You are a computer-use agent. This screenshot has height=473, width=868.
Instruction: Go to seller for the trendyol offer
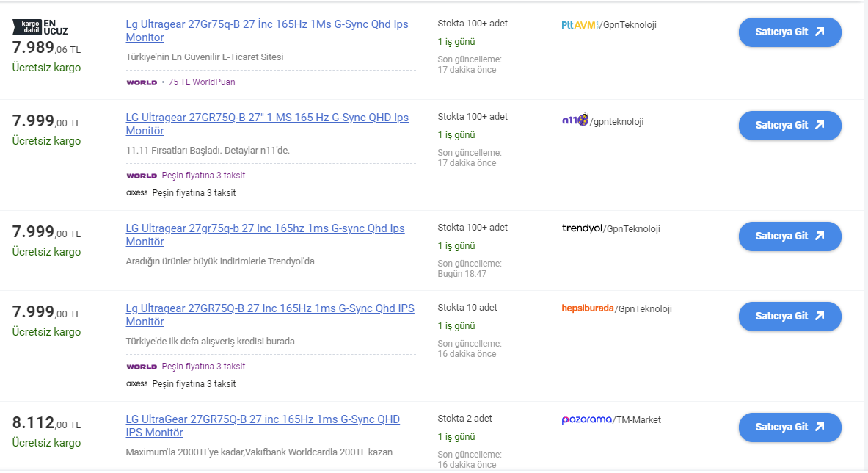pos(789,236)
